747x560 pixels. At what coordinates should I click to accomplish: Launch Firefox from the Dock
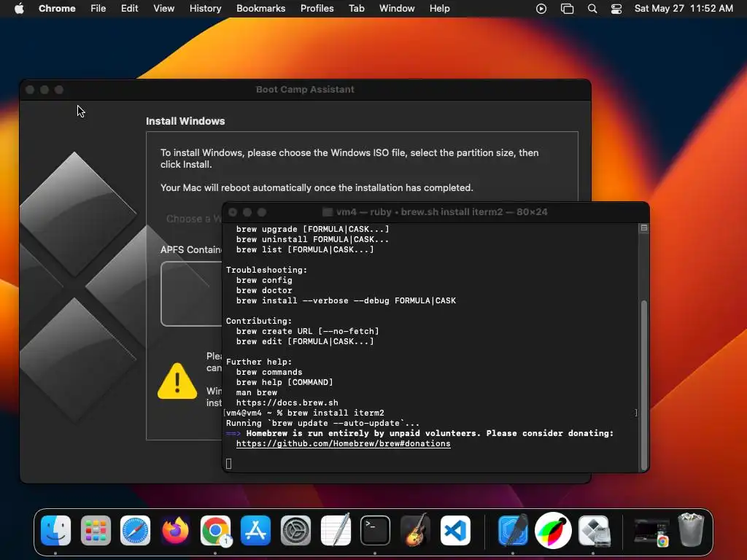175,530
